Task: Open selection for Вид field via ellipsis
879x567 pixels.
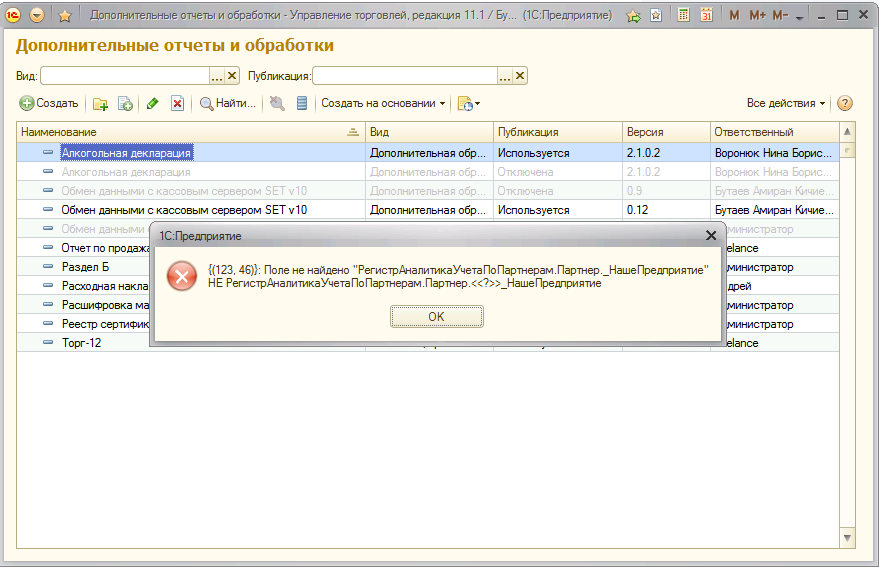Action: (x=216, y=76)
